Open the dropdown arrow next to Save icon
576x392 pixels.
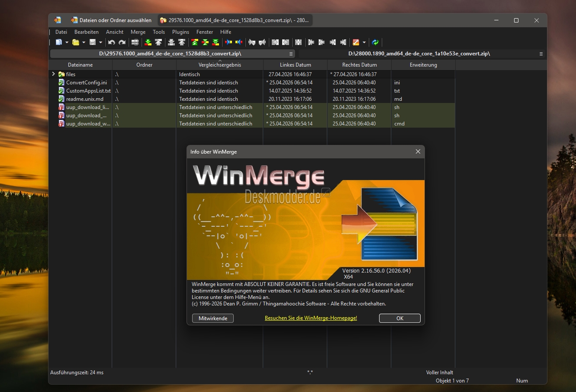[100, 42]
